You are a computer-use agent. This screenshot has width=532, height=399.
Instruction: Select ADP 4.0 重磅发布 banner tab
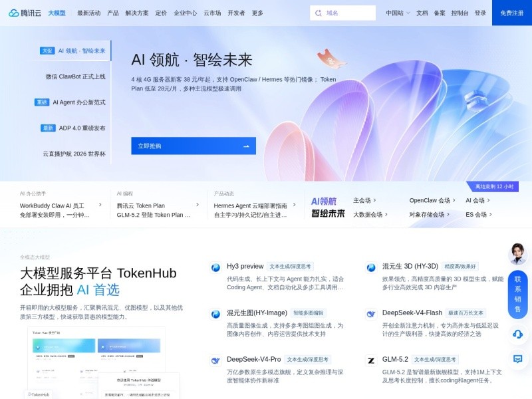pos(72,128)
